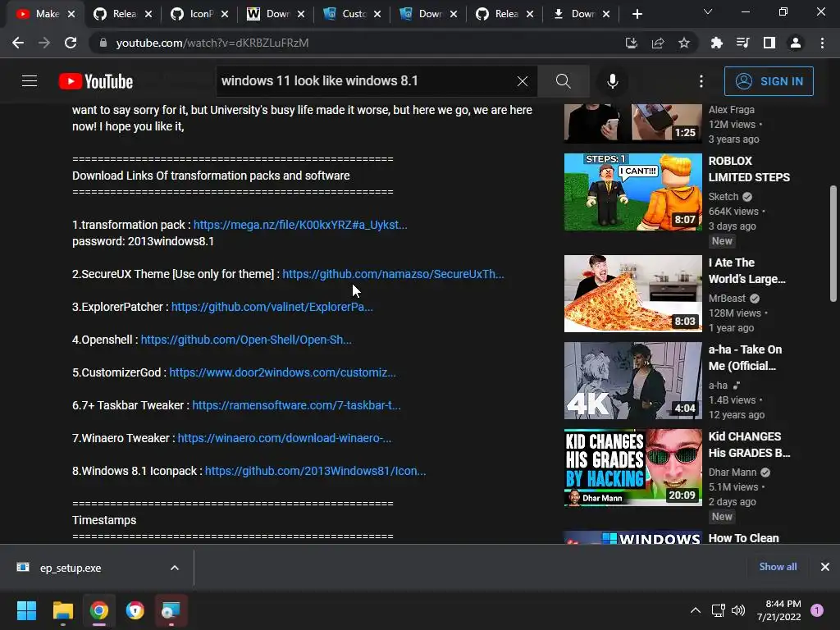
Task: Open the mega.nz transformation pack link
Action: (300, 225)
